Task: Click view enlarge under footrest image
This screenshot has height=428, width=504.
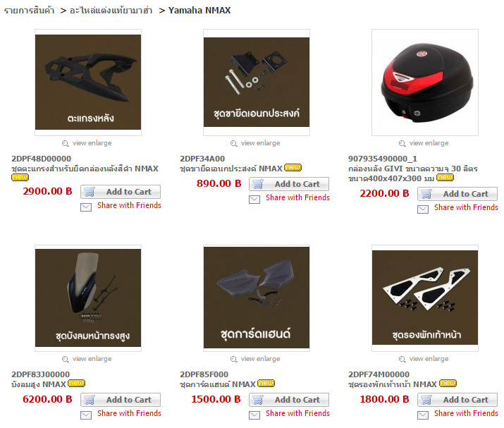Action: (x=429, y=359)
